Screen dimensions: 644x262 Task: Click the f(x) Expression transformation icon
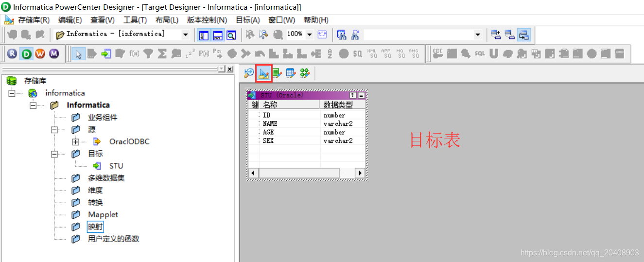point(135,54)
